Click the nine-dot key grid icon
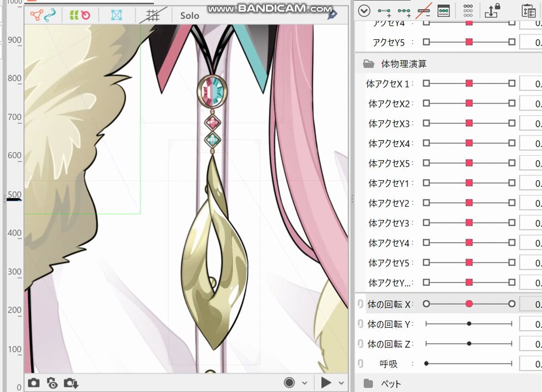This screenshot has height=392, width=542. point(468,11)
